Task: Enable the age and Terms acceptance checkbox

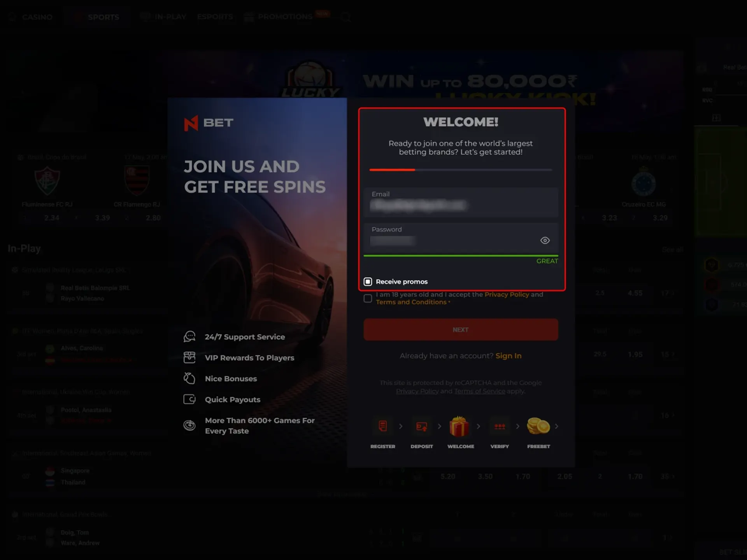Action: coord(368,298)
